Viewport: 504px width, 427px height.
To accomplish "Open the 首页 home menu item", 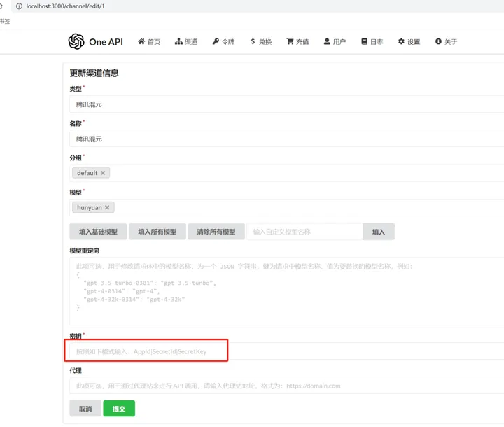I will pos(149,41).
